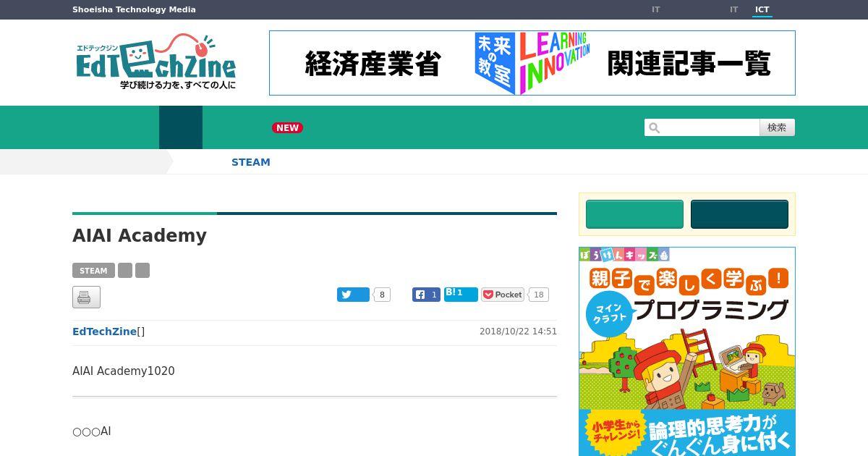868x456 pixels.
Task: Click the Facebook share button
Action: (426, 295)
